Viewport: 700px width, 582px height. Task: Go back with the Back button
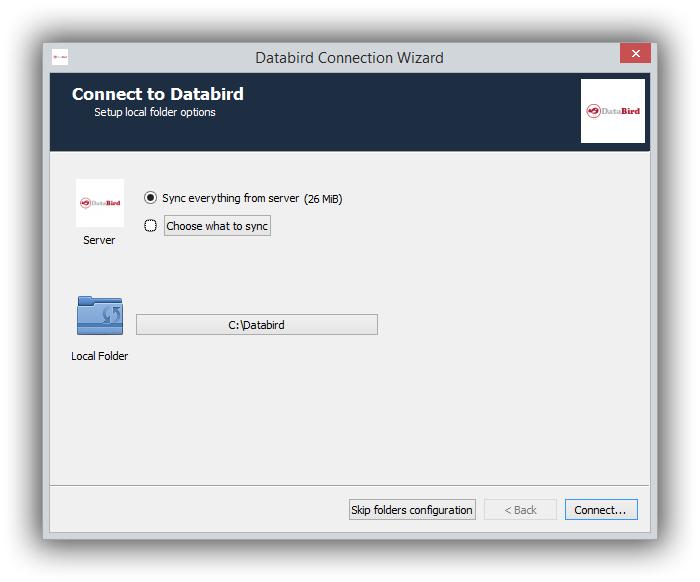520,510
